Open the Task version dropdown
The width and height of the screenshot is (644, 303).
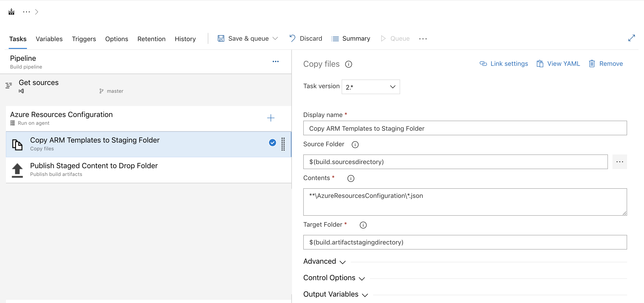coord(370,87)
